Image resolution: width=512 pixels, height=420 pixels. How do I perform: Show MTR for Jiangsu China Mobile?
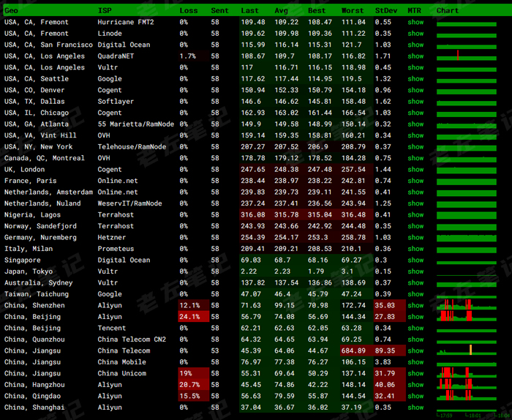tap(415, 362)
